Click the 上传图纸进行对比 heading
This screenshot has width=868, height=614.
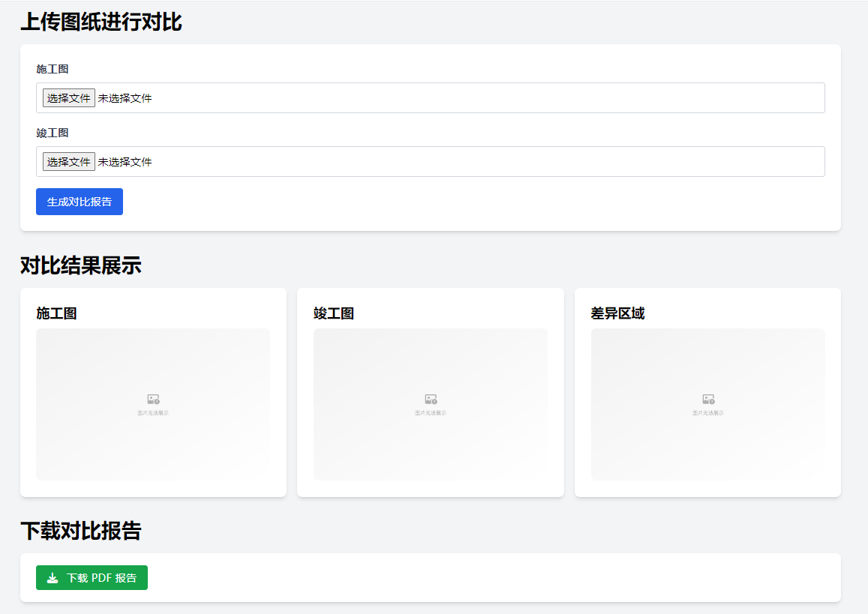click(x=101, y=22)
